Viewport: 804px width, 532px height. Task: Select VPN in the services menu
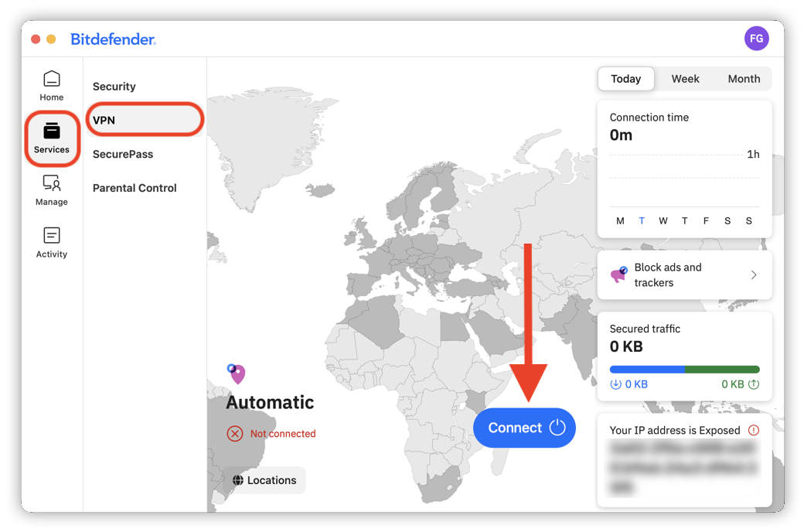point(145,120)
